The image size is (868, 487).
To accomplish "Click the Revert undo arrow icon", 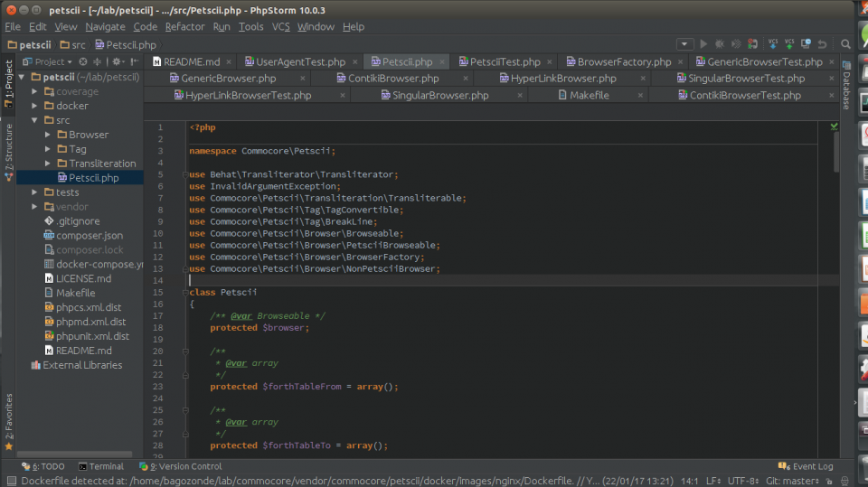I will tap(822, 44).
